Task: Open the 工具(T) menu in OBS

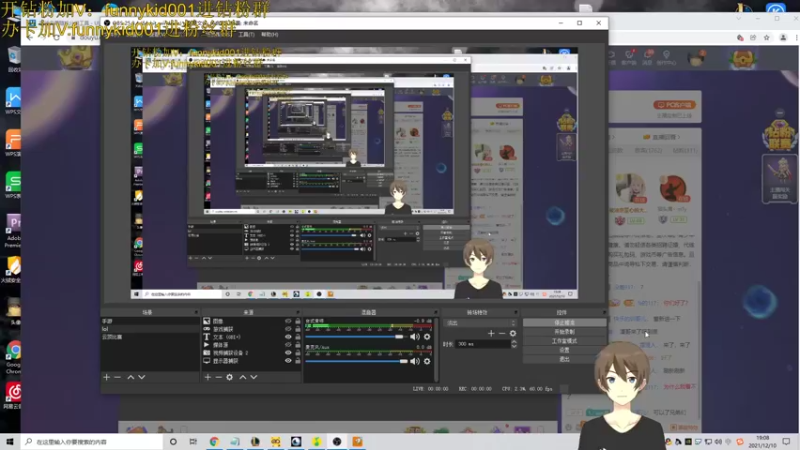Action: point(246,34)
